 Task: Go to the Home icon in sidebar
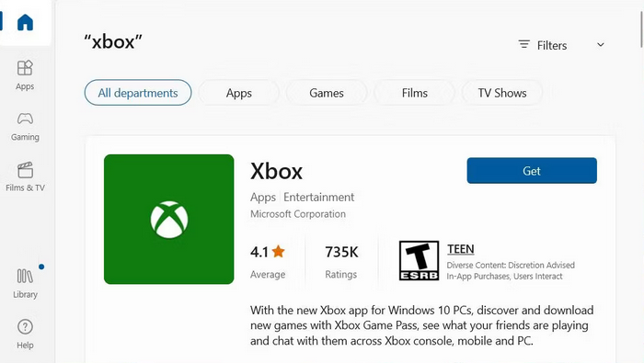pos(25,22)
